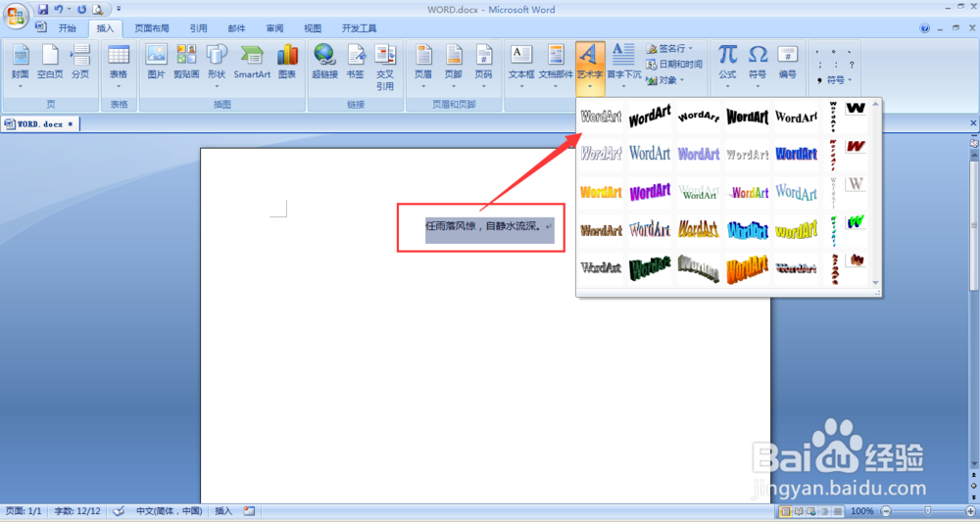This screenshot has height=522, width=980.
Task: Open Page Number (页码) menu
Action: [x=483, y=68]
